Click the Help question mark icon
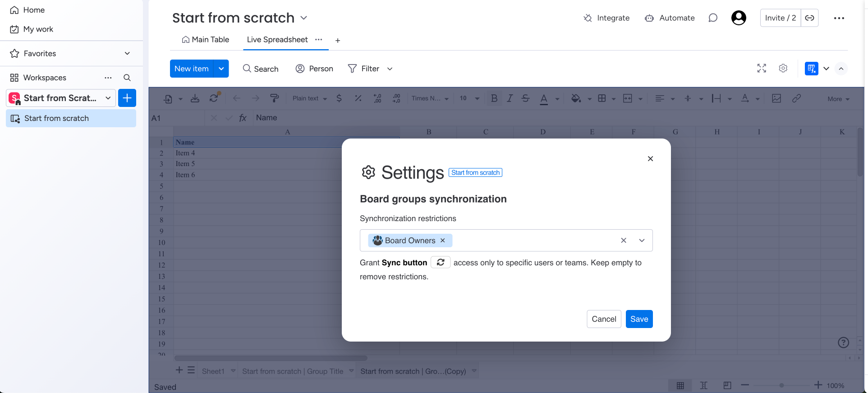 (x=843, y=342)
